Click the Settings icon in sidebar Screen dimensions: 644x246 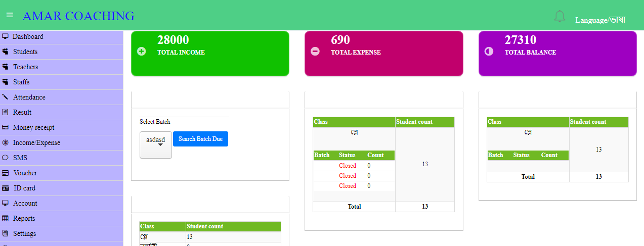click(6, 233)
